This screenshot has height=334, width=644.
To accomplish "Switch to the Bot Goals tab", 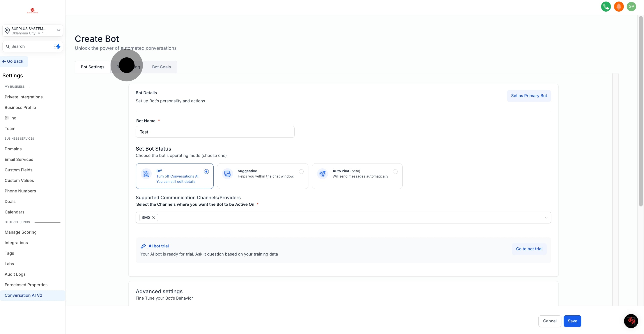I will (161, 67).
